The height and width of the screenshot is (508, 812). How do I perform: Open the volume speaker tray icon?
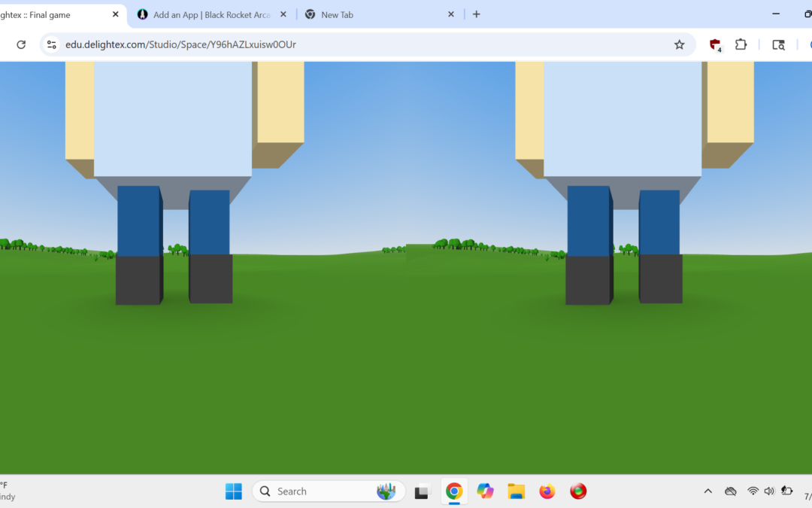click(x=769, y=491)
